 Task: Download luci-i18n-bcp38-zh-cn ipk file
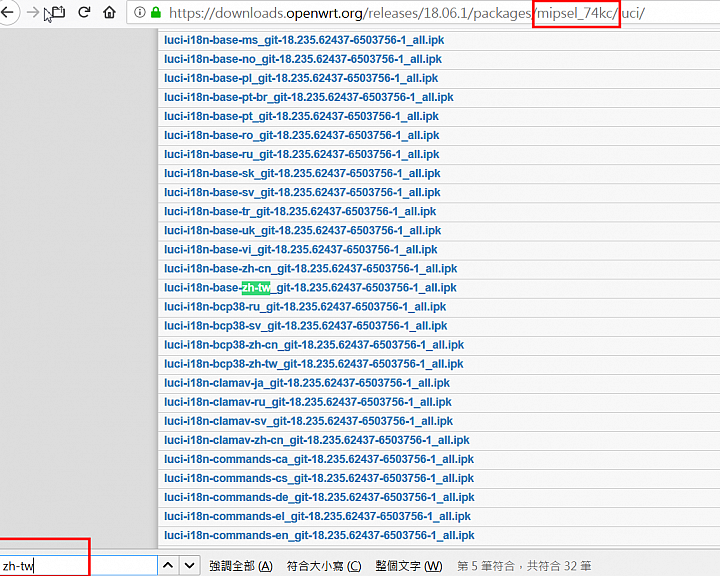(314, 345)
